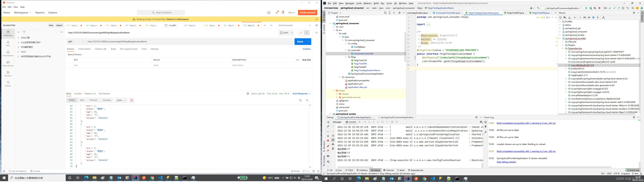Open the Mock Servers sidebar panel
Viewport: 644px width, 182px height.
[x=8, y=64]
